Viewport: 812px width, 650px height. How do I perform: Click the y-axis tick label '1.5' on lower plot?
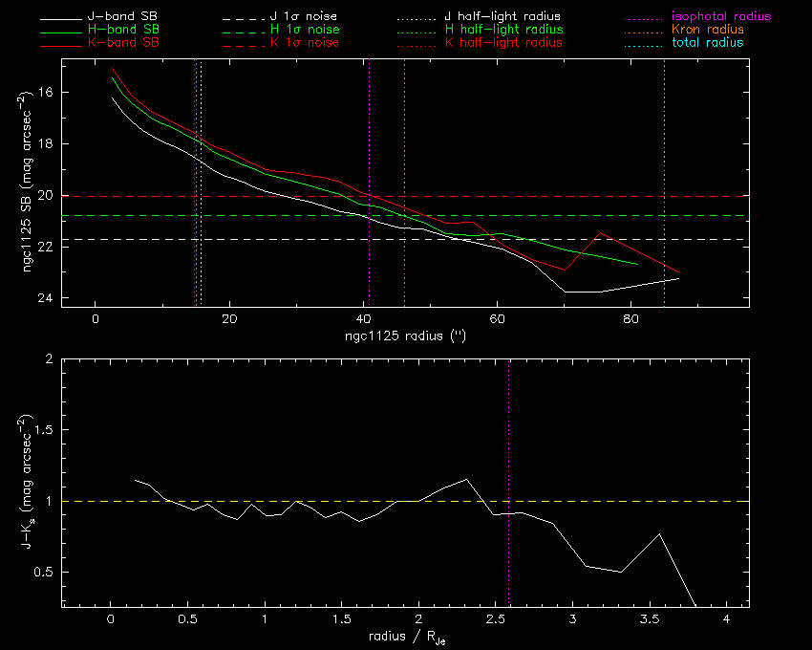[x=44, y=430]
